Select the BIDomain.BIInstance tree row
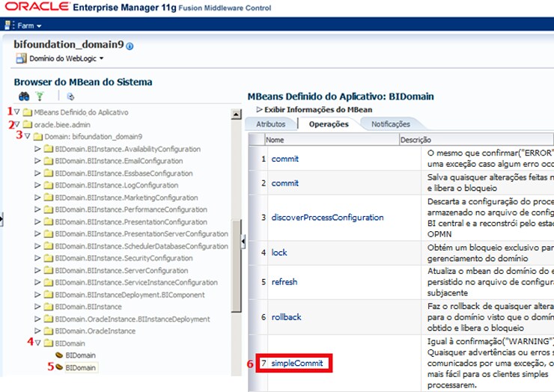Image resolution: width=554 pixels, height=392 pixels. point(88,307)
